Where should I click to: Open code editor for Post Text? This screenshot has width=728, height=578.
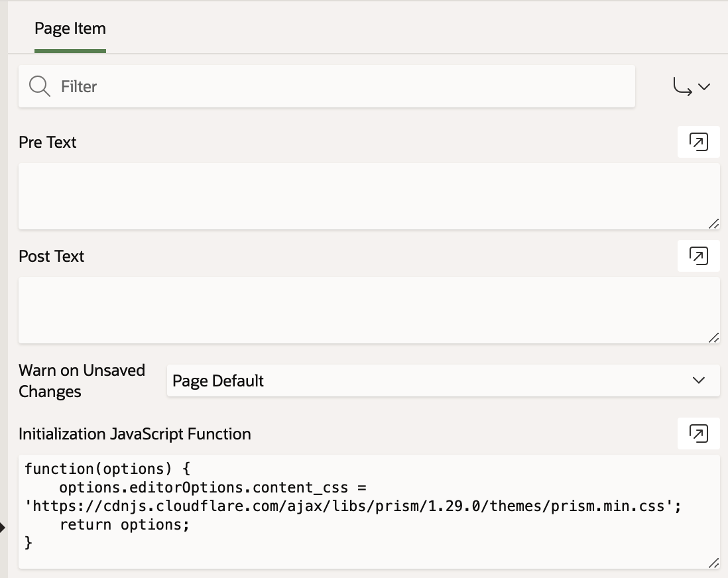coord(698,256)
